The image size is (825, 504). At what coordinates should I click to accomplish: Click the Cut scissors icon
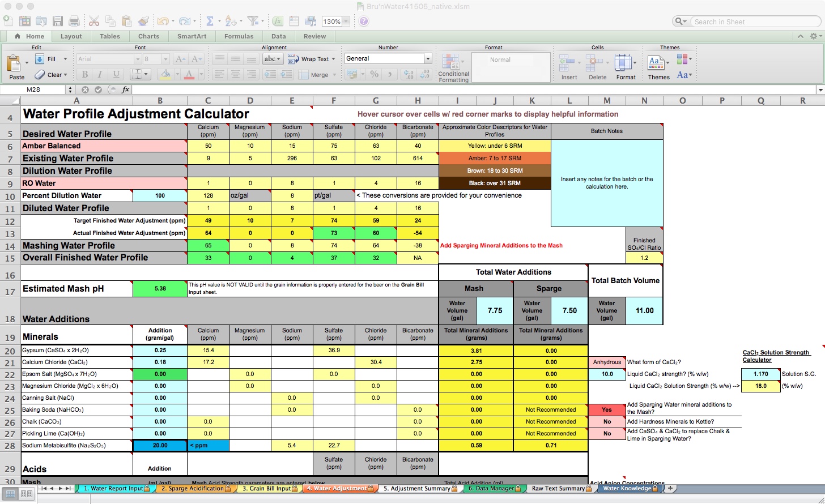94,21
